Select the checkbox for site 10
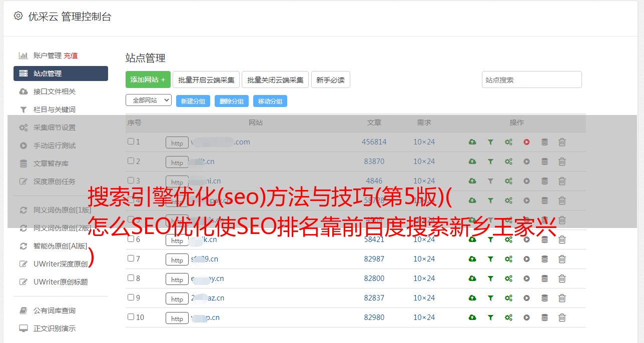The image size is (644, 343). pyautogui.click(x=131, y=317)
